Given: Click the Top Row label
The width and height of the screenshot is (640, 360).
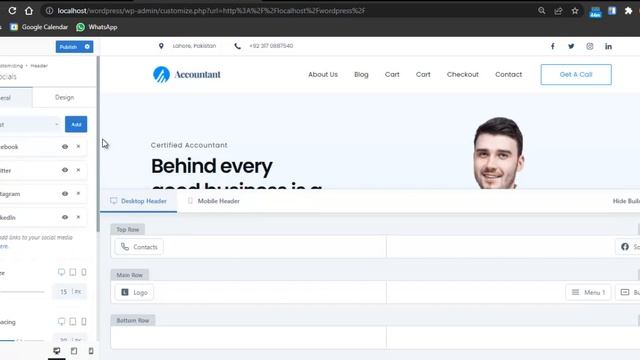Looking at the screenshot, I should click(x=127, y=229).
